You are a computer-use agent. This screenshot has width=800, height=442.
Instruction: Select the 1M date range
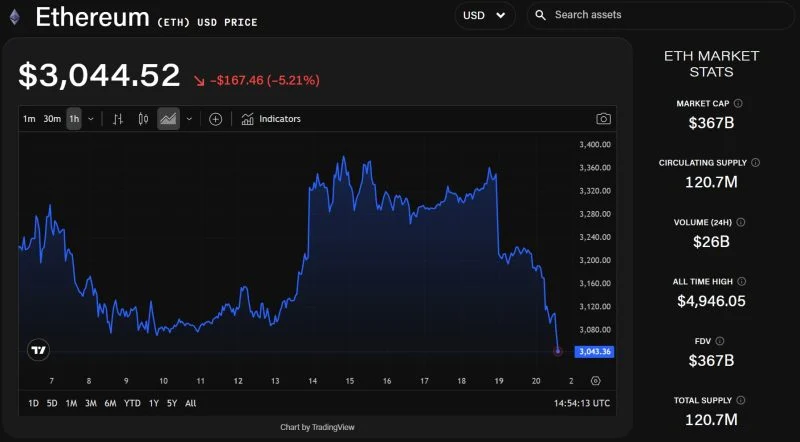point(71,403)
